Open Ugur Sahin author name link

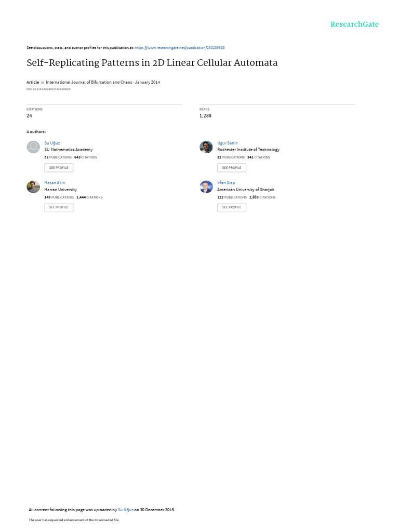click(x=228, y=143)
